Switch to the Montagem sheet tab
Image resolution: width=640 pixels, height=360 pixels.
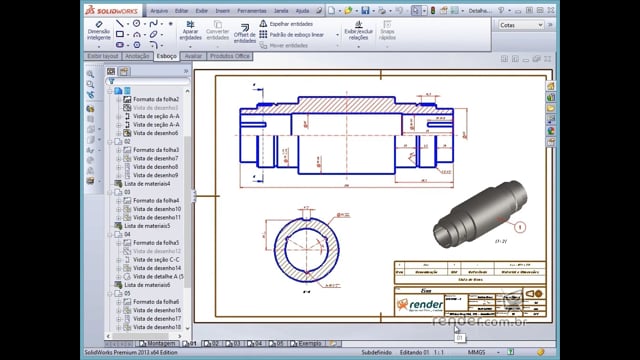158,344
